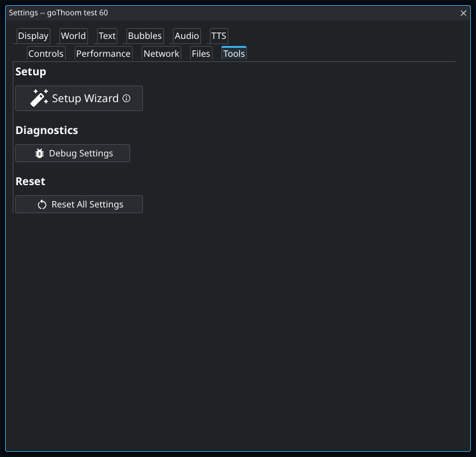This screenshot has width=476, height=457.
Task: Click the circular reset arrow icon
Action: pos(42,205)
